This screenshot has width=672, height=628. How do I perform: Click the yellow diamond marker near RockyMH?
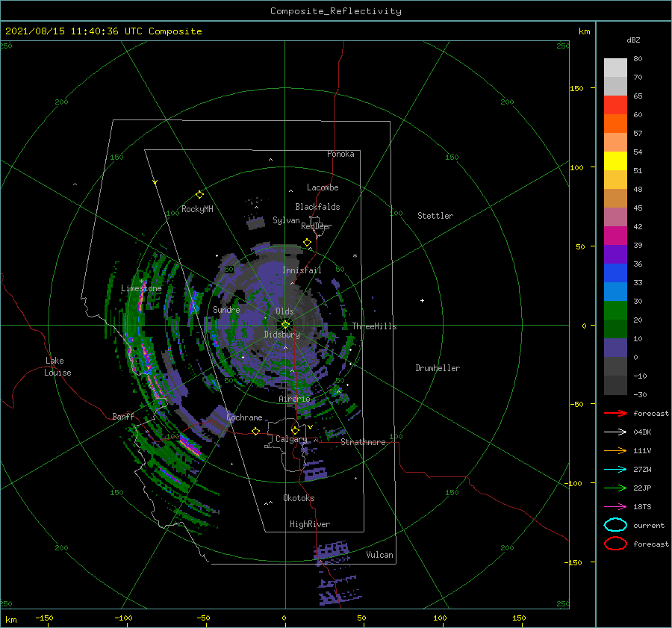(x=199, y=195)
